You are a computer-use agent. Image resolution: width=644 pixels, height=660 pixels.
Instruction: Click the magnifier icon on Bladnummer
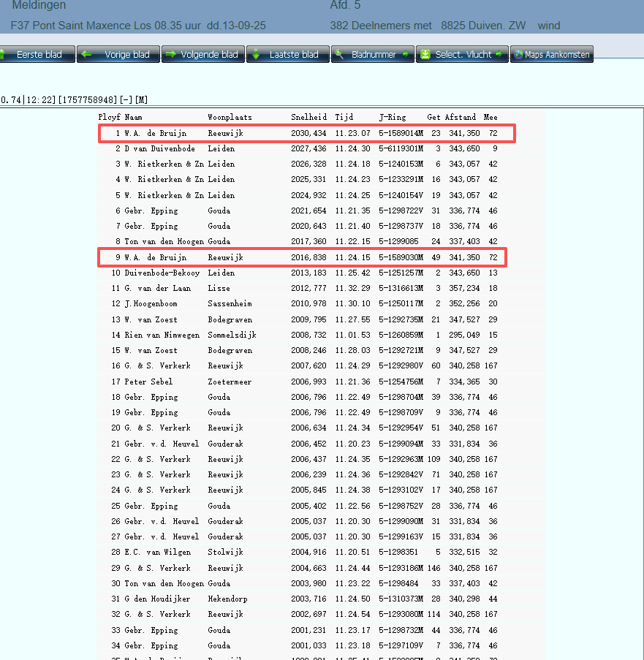(x=340, y=55)
